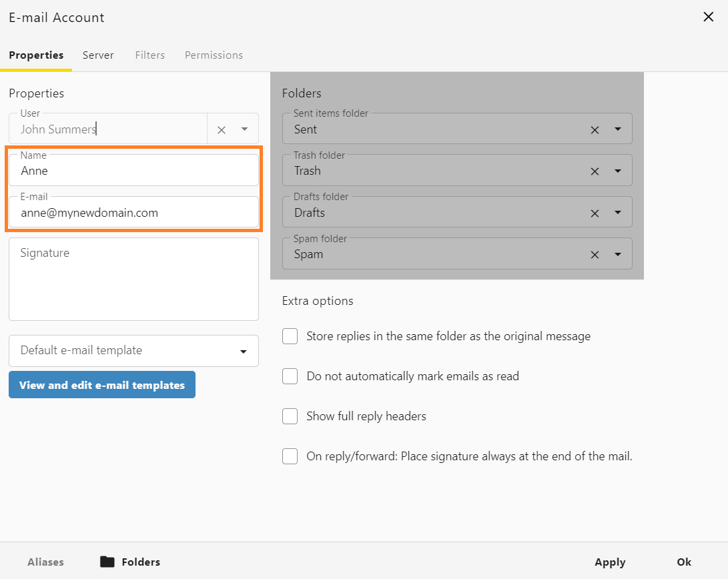Enable 'Show full reply headers'
The height and width of the screenshot is (579, 728).
pos(290,416)
